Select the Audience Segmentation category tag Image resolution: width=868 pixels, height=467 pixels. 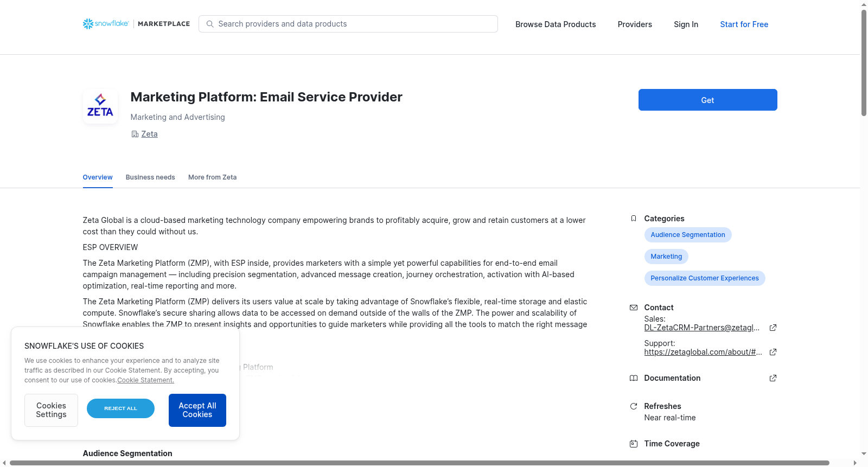[x=688, y=235]
